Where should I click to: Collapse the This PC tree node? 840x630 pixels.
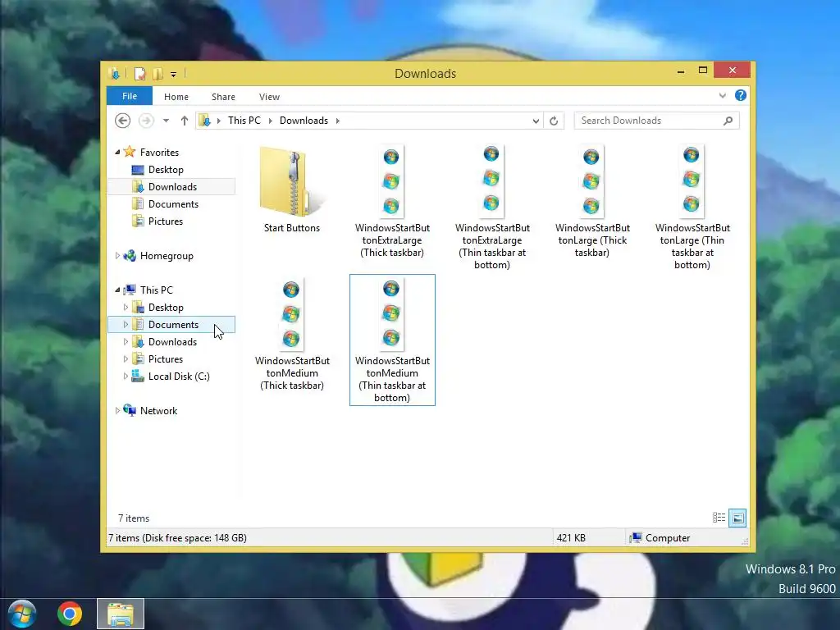pyautogui.click(x=117, y=290)
